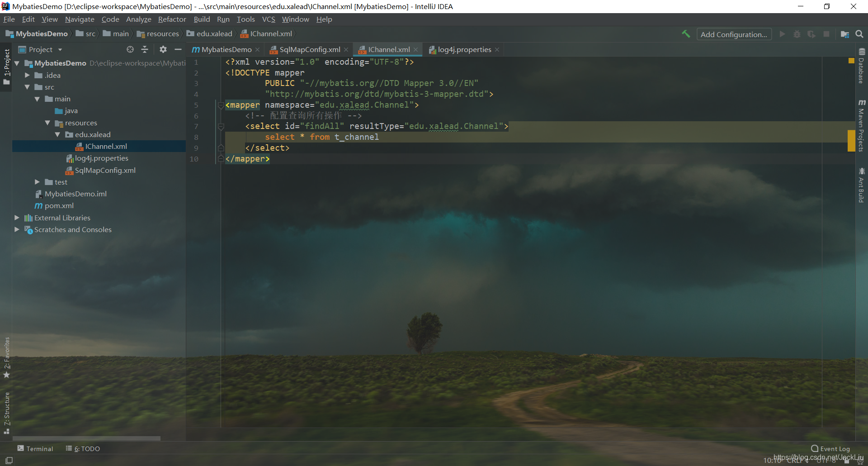Open the Refactor menu
The image size is (868, 466).
(x=172, y=19)
